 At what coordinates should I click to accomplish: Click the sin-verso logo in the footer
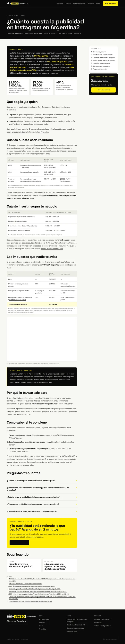[21, 616]
